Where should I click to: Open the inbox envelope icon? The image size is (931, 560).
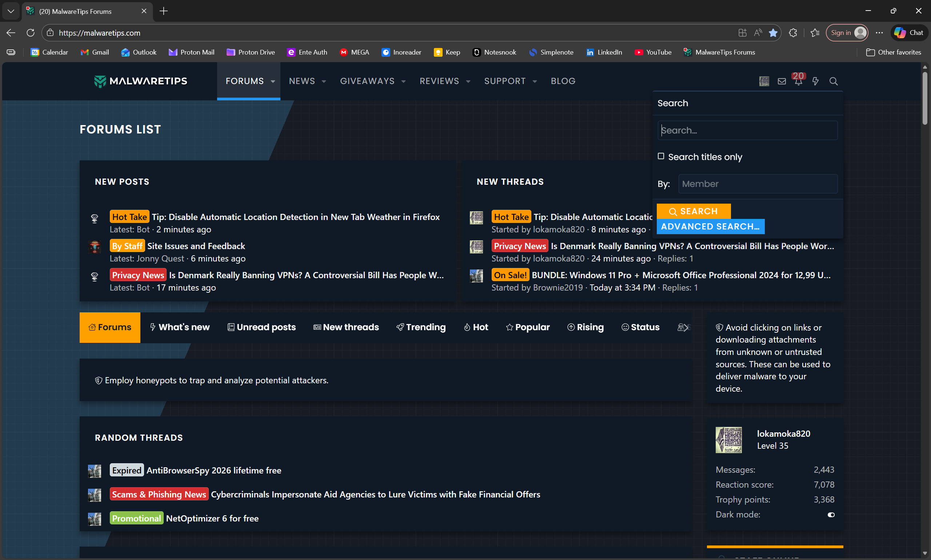[782, 81]
